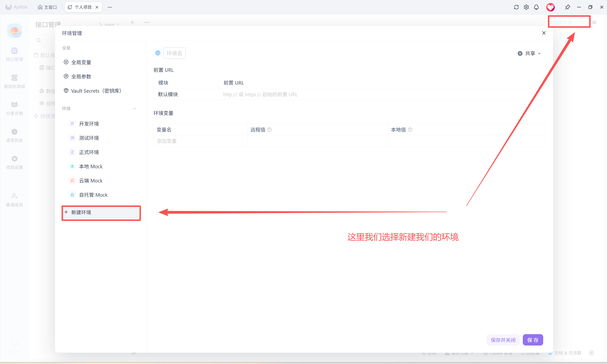Close the 环境管理 dialog
This screenshot has width=607, height=364.
[544, 33]
